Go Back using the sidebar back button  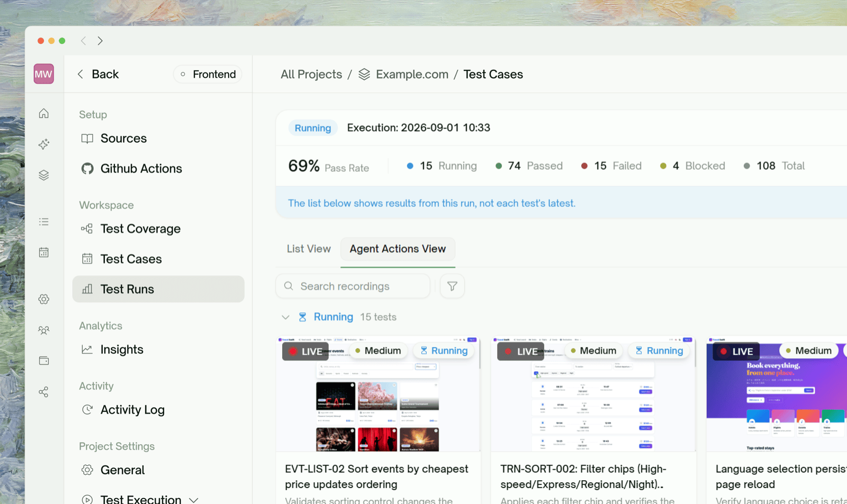coord(98,74)
